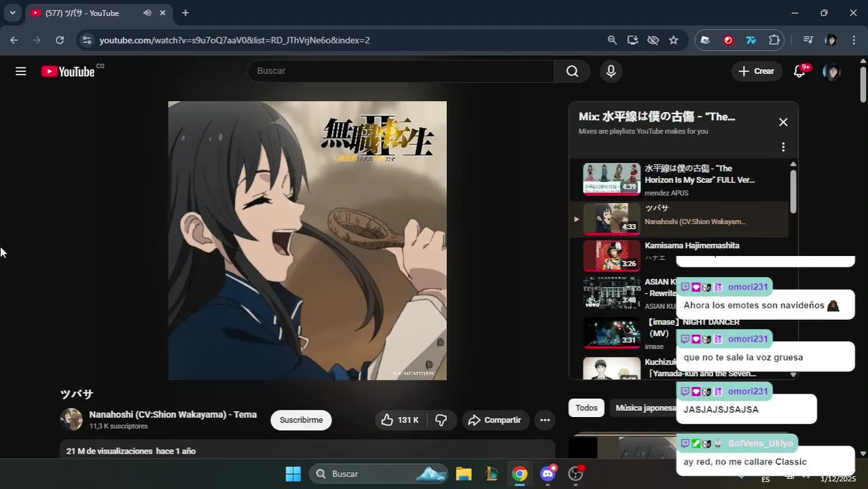Click the crossed-eye tracking protection icon
This screenshot has width=868, height=489.
(653, 40)
